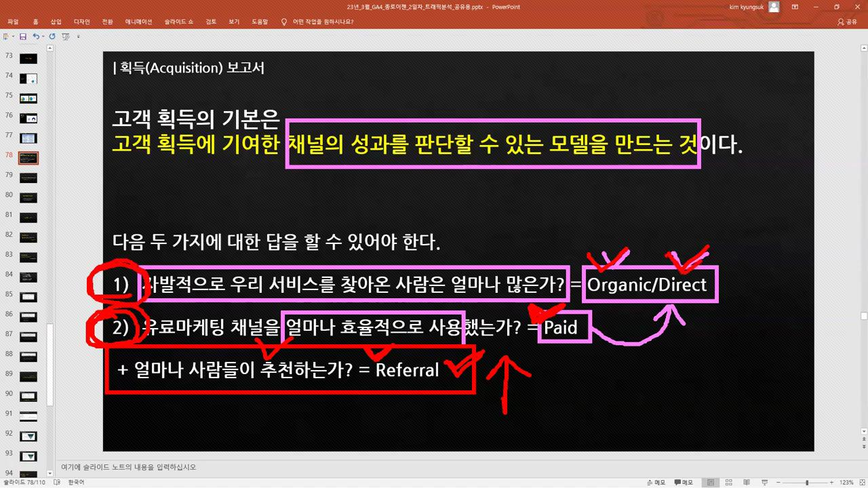868x488 pixels.
Task: Toggle the comments pane button in status bar
Action: pos(684,483)
